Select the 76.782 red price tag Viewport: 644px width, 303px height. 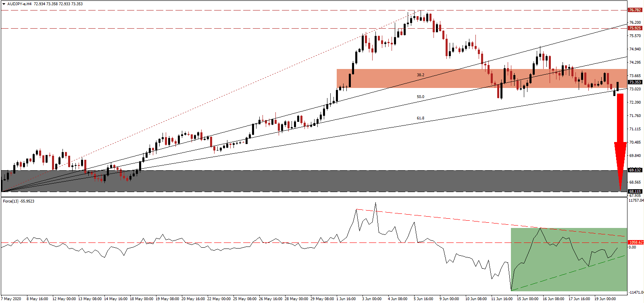tap(635, 10)
